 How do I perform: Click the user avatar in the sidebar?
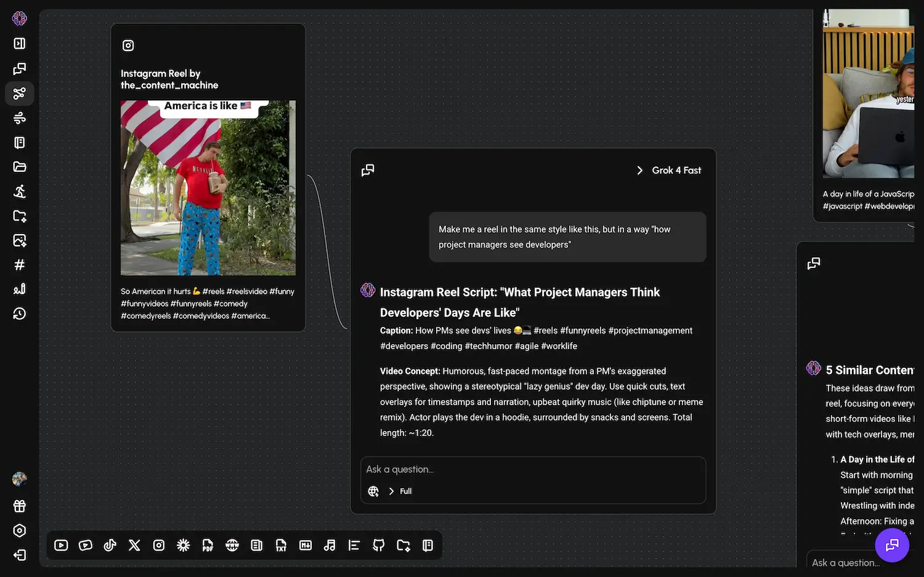[19, 478]
